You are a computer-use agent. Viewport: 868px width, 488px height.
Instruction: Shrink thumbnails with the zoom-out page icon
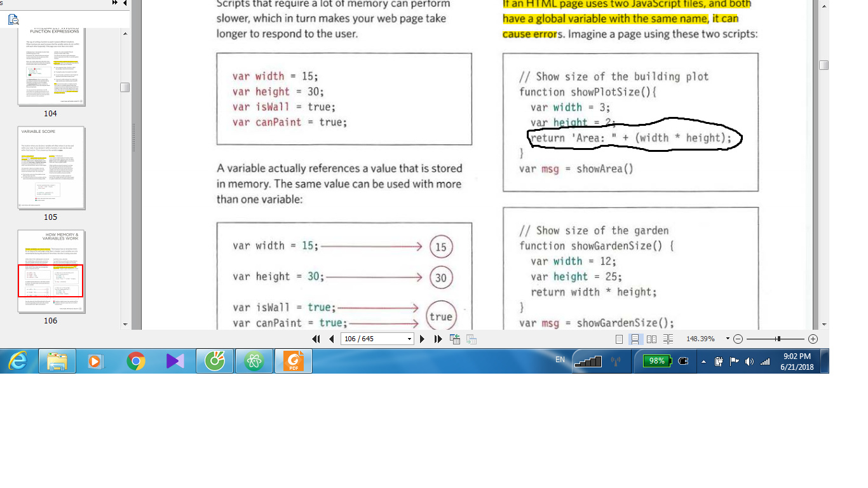click(13, 20)
